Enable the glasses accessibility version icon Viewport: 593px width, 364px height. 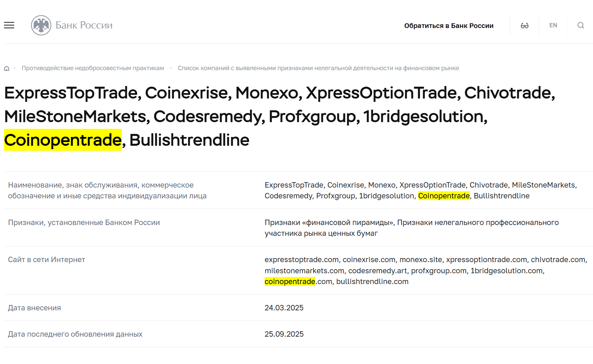click(524, 25)
